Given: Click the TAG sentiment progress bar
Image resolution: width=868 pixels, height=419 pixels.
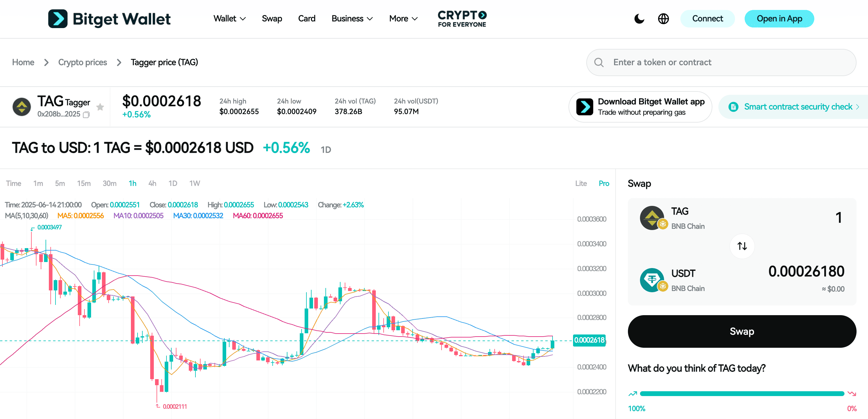Looking at the screenshot, I should click(742, 394).
